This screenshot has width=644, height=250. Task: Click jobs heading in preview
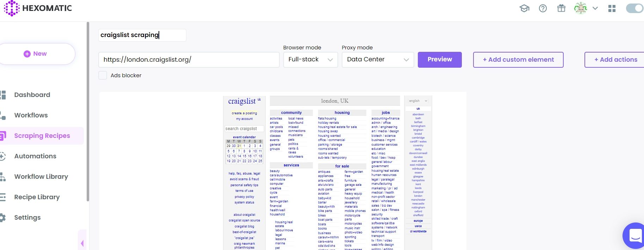pyautogui.click(x=386, y=113)
